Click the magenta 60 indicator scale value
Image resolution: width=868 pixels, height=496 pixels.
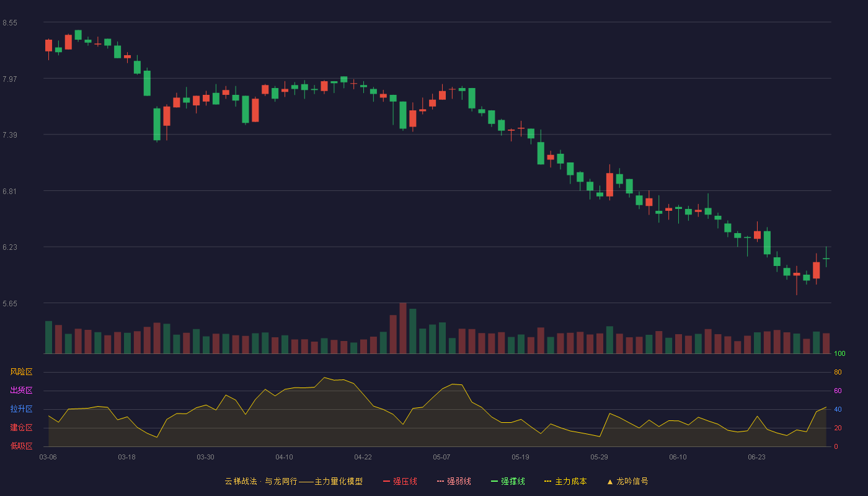(838, 391)
